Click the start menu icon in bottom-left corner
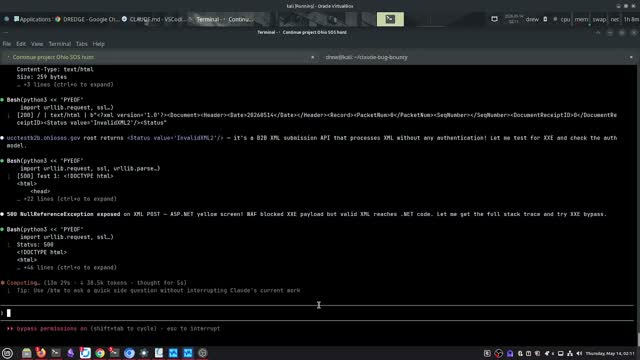640x360 pixels. point(7,353)
